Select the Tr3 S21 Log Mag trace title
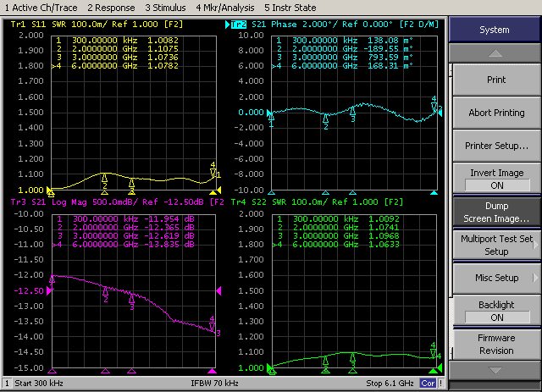Viewport: 542px width, 392px height. [x=116, y=203]
